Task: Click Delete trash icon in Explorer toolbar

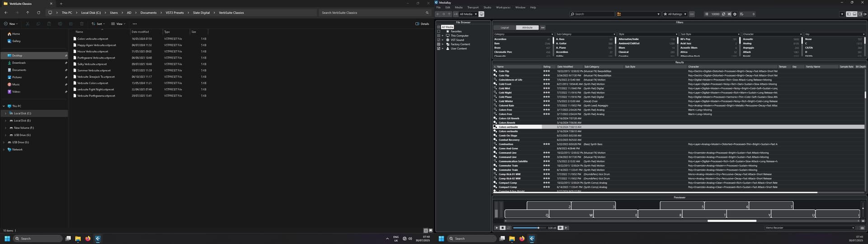Action: pyautogui.click(x=81, y=23)
